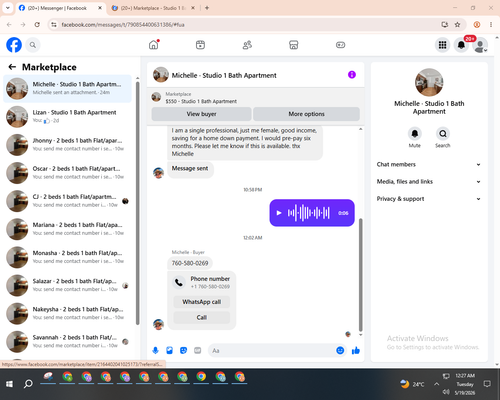Click the conversation list scrollbar
This screenshot has height=400, width=500.
pyautogui.click(x=137, y=203)
